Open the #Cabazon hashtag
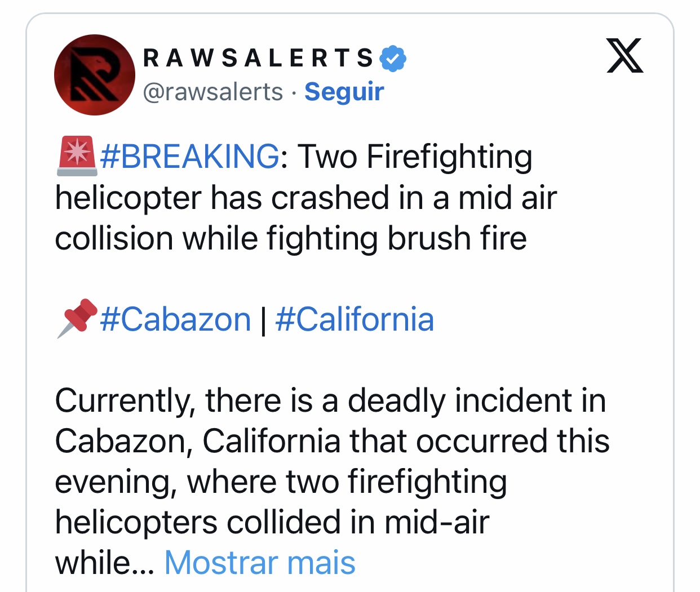Image resolution: width=700 pixels, height=592 pixels. coord(175,319)
